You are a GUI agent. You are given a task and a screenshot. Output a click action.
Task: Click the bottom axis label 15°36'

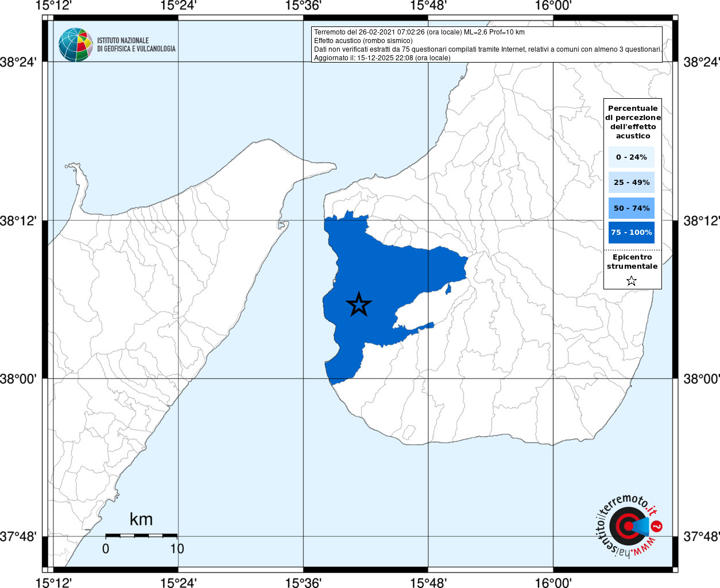click(x=303, y=583)
